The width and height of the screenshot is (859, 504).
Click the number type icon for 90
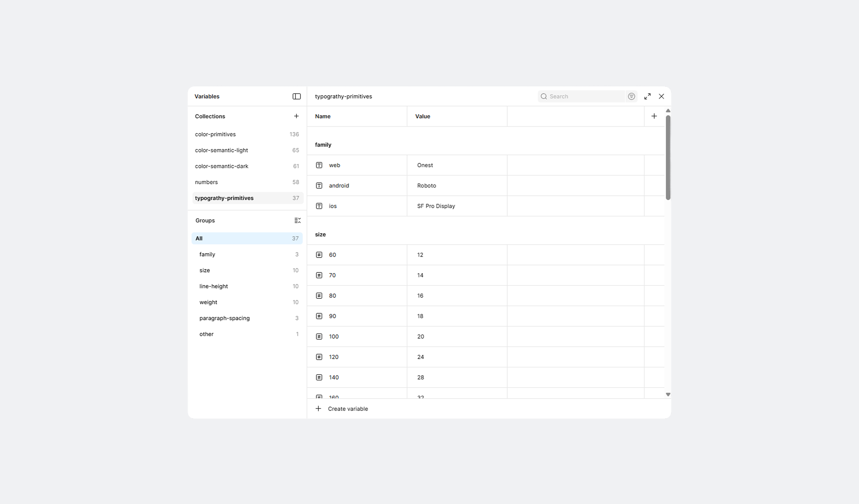point(319,316)
